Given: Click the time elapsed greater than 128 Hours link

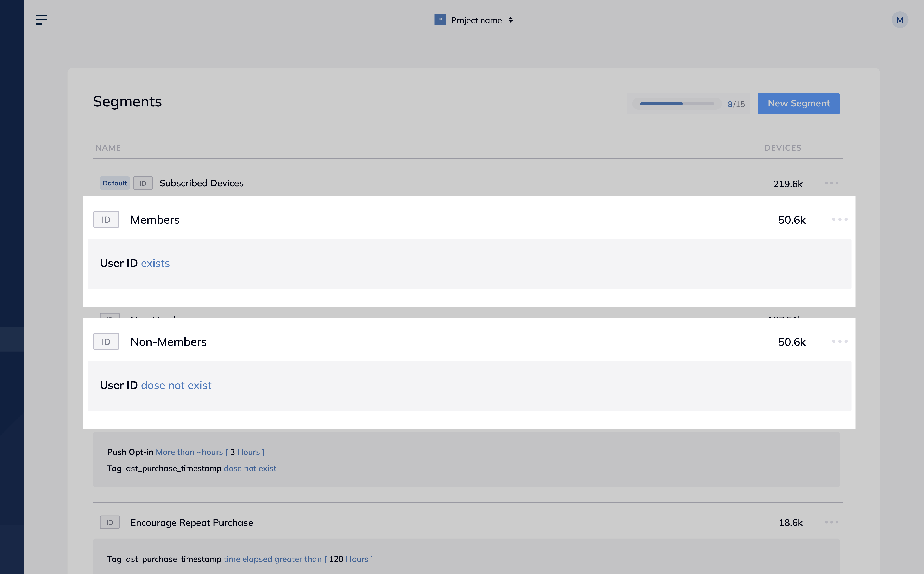Looking at the screenshot, I should click(x=298, y=559).
